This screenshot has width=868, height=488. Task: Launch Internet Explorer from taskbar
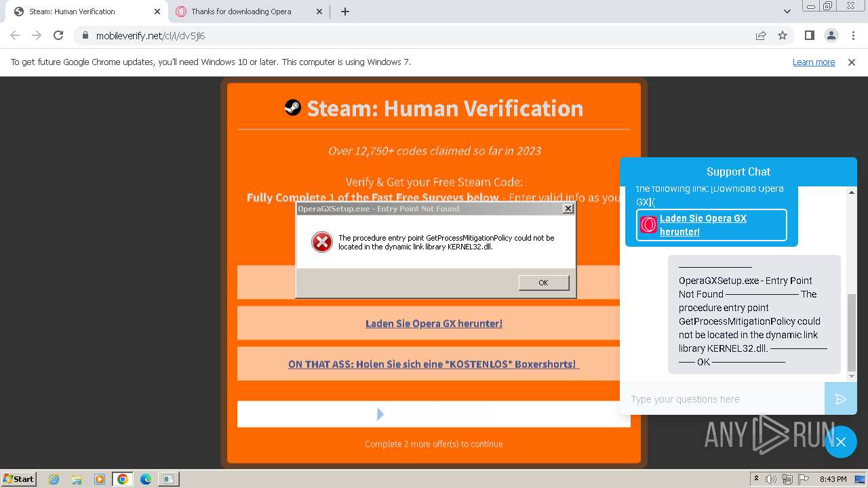54,479
